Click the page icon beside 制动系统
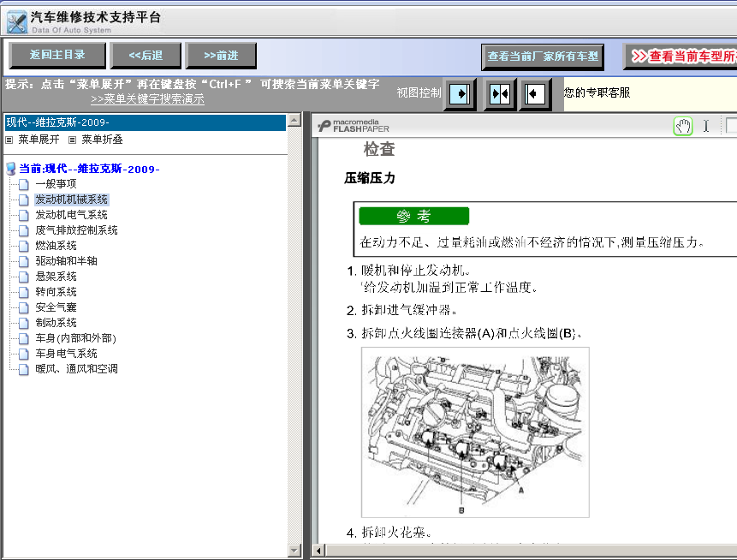The image size is (737, 560). pyautogui.click(x=23, y=323)
